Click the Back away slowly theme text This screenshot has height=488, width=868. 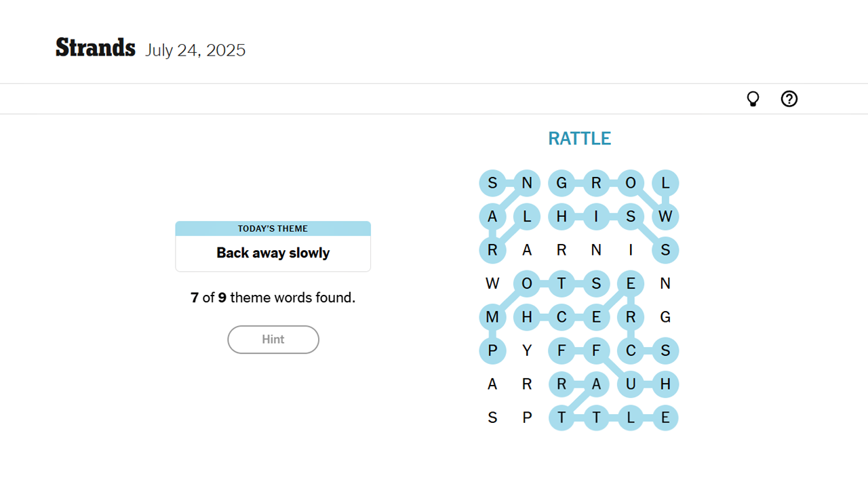273,253
